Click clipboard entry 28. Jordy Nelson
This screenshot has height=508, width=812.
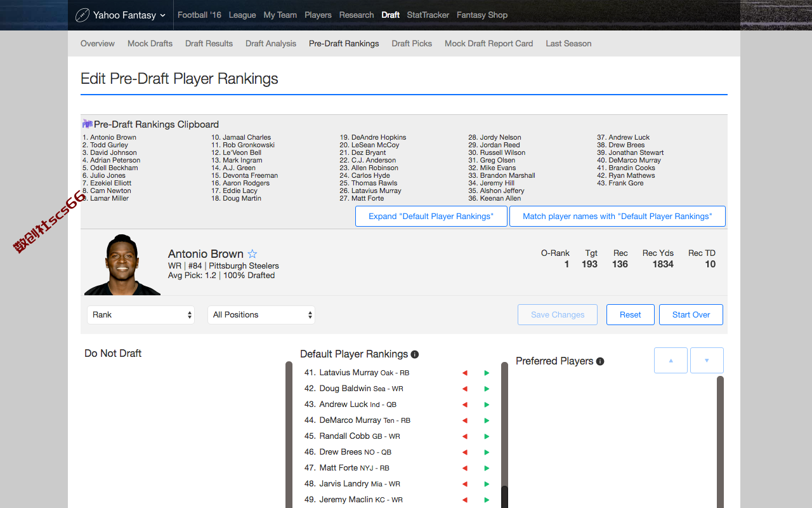point(495,137)
